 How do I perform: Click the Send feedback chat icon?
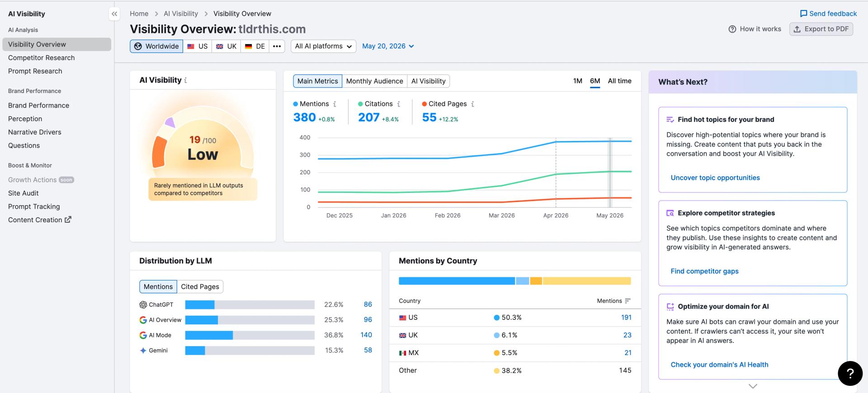[803, 14]
